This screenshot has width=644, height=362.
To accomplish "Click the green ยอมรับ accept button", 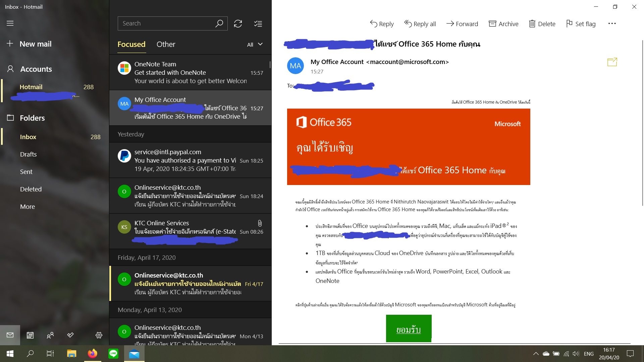I will [409, 328].
